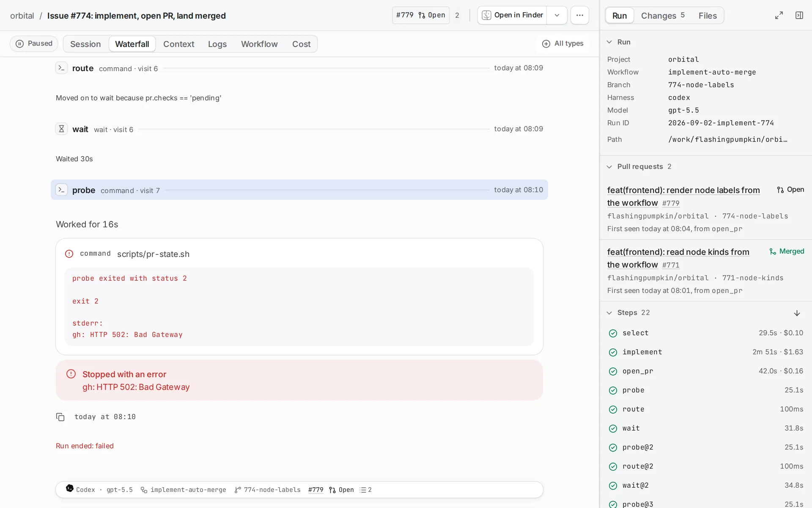Toggle the Paused run state button
The image size is (812, 508).
[x=34, y=44]
